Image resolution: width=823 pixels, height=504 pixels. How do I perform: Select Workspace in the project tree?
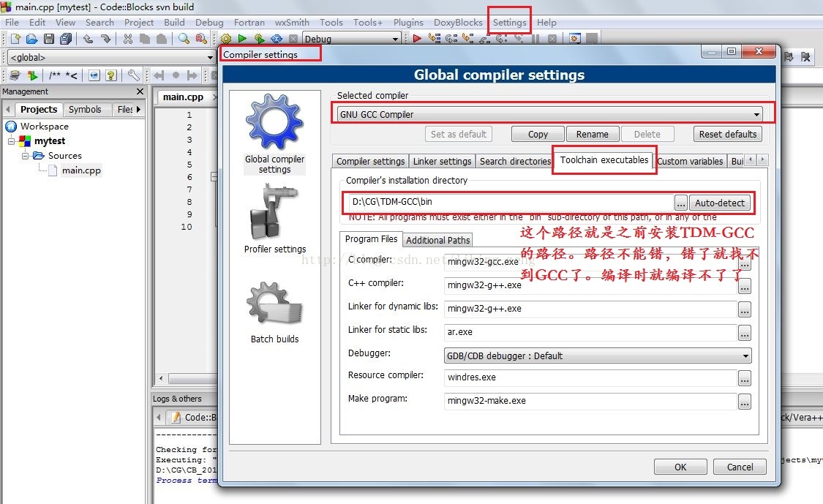click(x=44, y=127)
